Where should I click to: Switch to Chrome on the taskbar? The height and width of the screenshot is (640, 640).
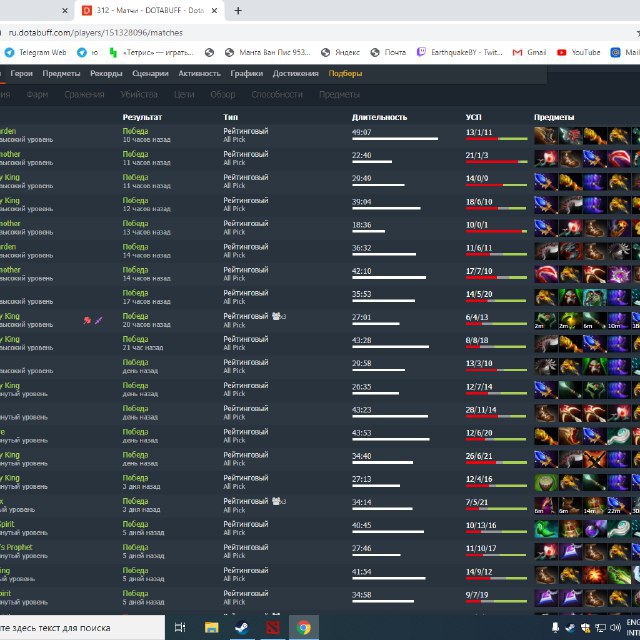303,627
